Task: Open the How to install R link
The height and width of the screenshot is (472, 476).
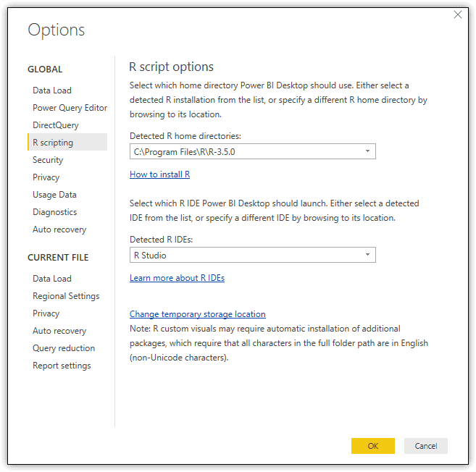Action: (x=159, y=174)
